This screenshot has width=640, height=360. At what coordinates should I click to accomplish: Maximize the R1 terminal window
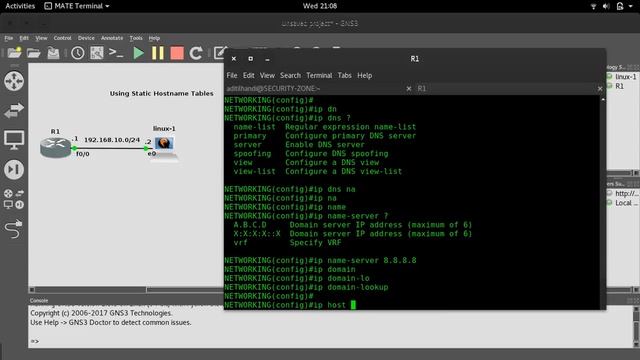[251, 59]
